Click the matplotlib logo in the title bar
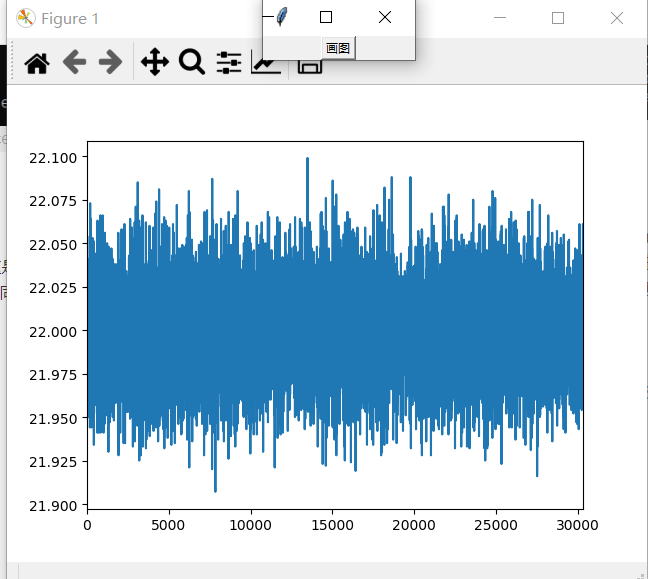The height and width of the screenshot is (579, 648). point(26,18)
